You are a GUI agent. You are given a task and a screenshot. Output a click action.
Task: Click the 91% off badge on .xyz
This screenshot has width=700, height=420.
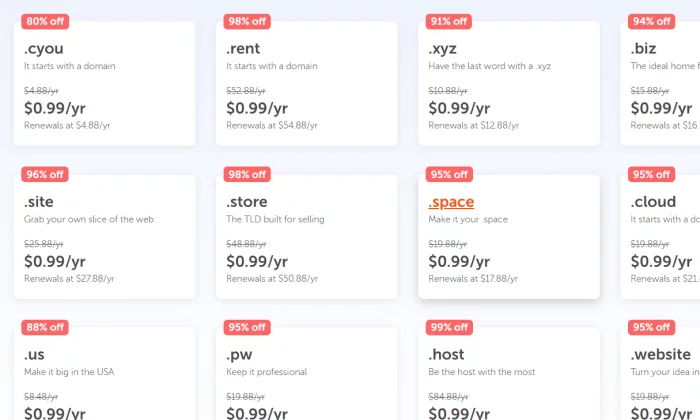click(x=449, y=21)
